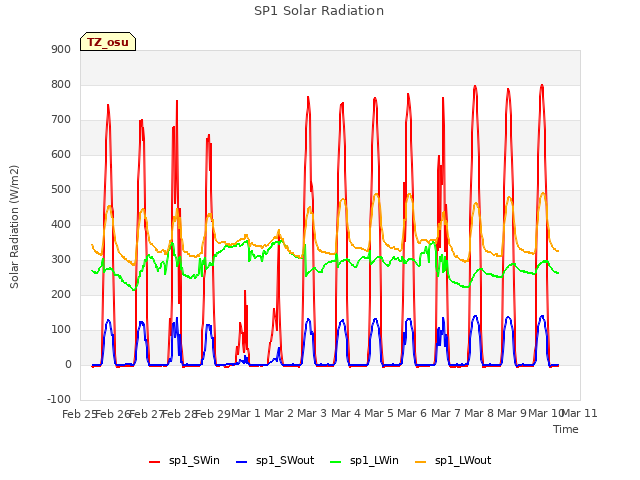The height and width of the screenshot is (480, 640).
Task: Click the SP1 Solar Radiation chart title
Action: click(319, 11)
